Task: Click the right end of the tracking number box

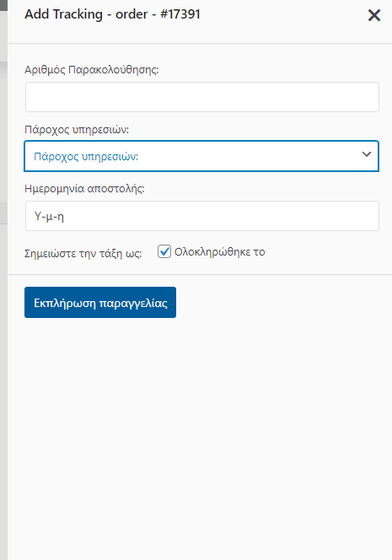Action: pyautogui.click(x=368, y=97)
